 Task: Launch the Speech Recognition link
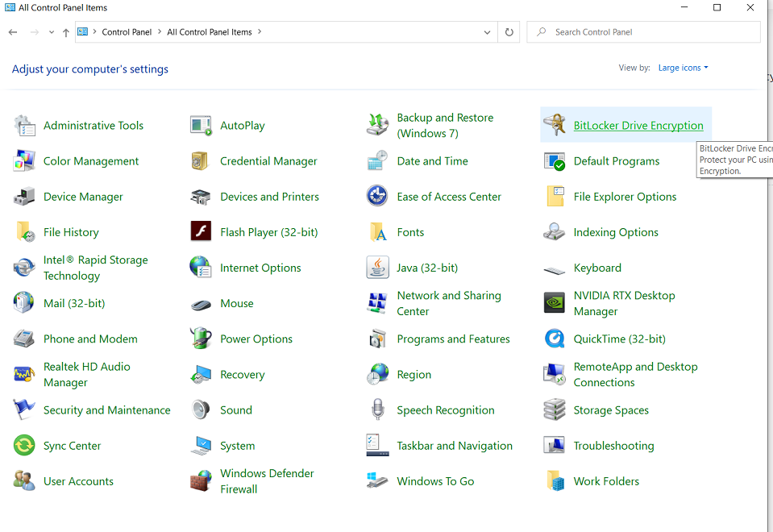tap(445, 410)
